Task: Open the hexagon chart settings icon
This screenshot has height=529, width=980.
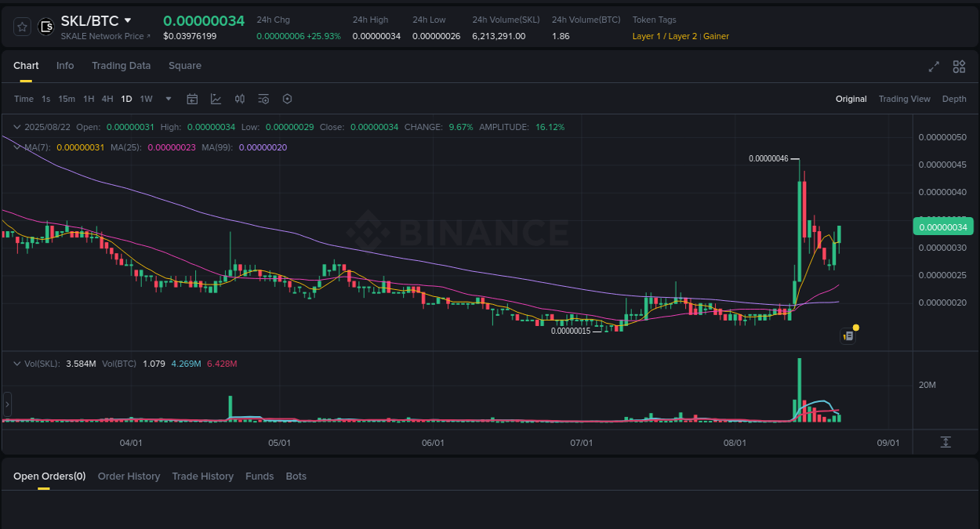Action: point(287,99)
